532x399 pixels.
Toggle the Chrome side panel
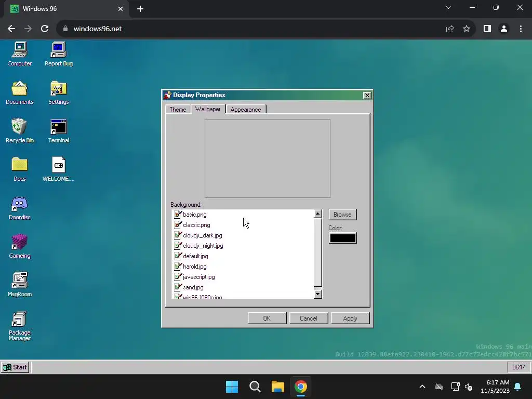(487, 29)
